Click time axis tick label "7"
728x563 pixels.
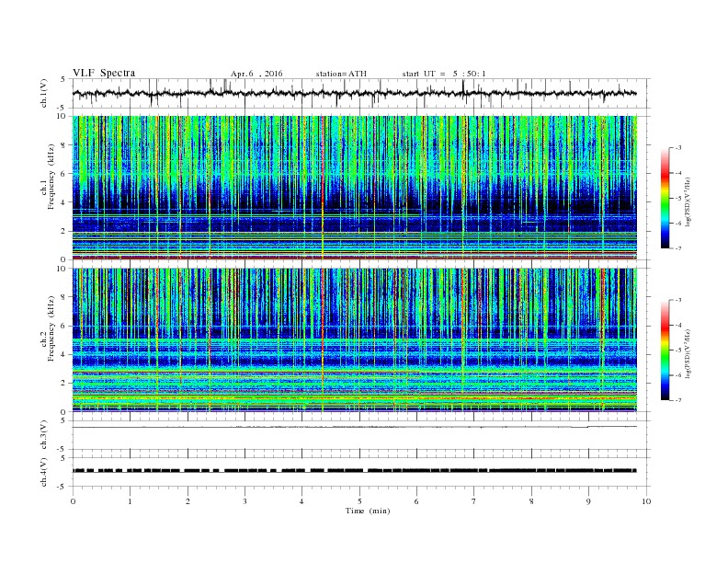point(474,501)
